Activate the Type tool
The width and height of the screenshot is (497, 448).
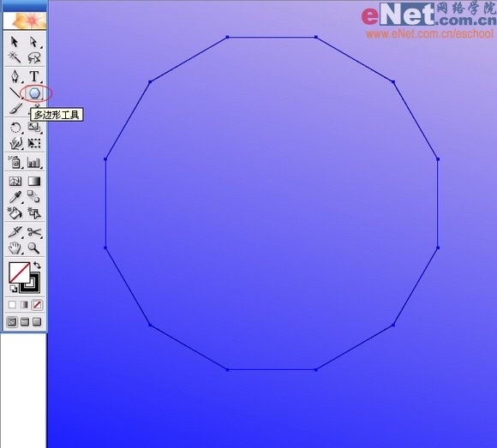click(34, 76)
